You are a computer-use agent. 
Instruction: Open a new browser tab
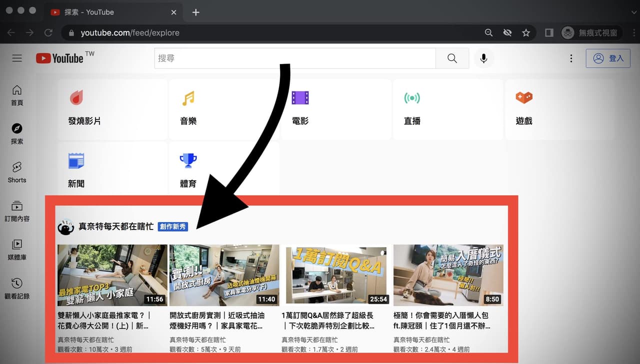196,12
